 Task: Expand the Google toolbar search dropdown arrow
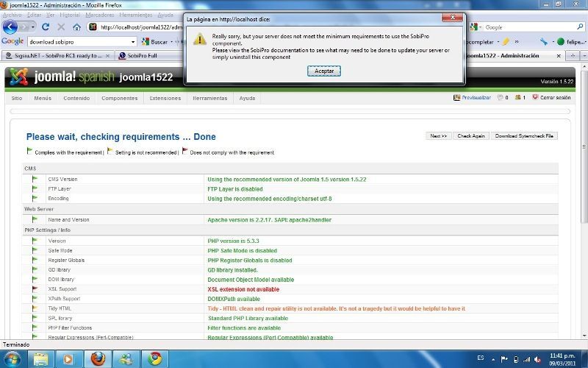point(133,42)
